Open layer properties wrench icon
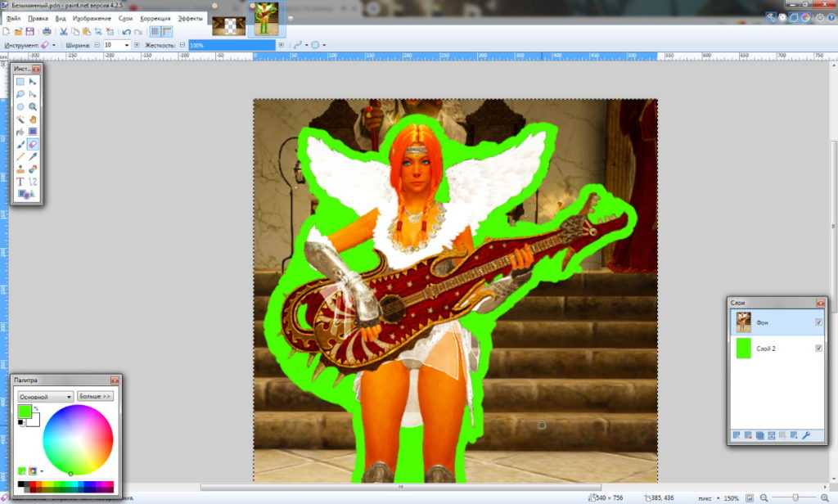Viewport: 838px width, 504px height. coord(806,435)
